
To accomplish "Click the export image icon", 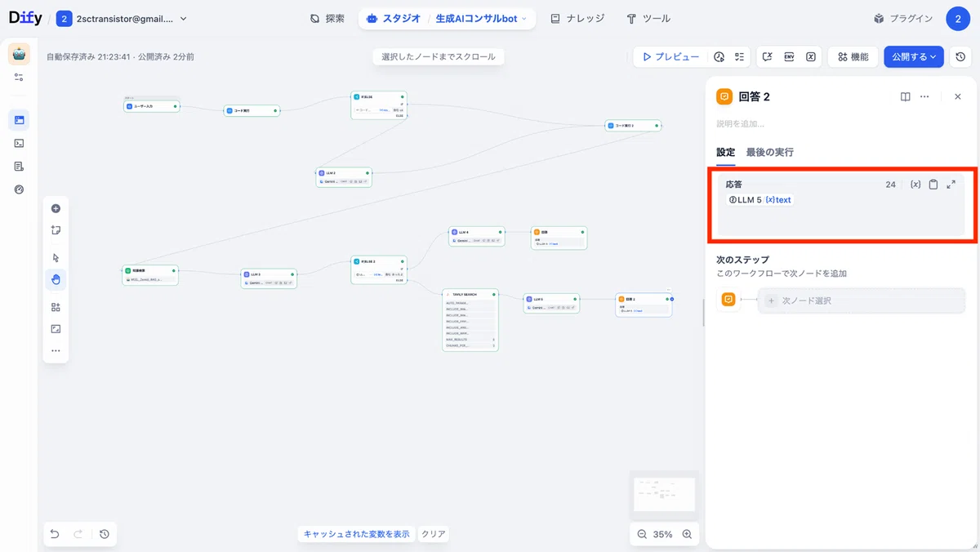I will (x=56, y=329).
